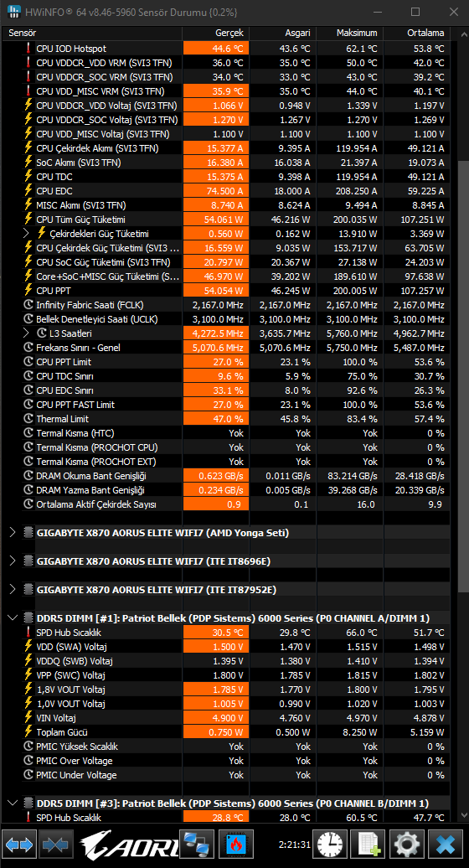Click the 5,070.6 MHz current value cell

pyautogui.click(x=216, y=348)
